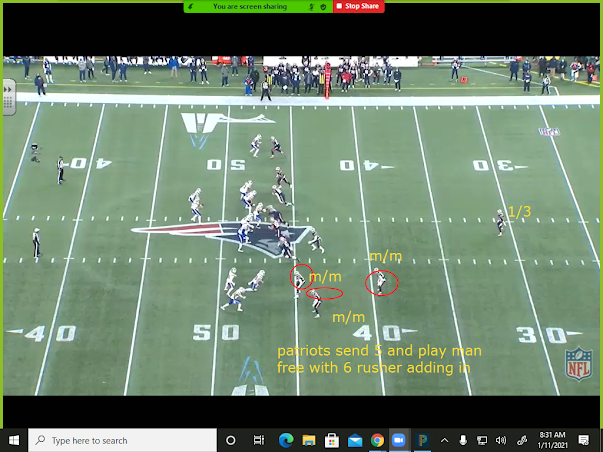Click the 'You are screen sharing' label
Screen dimensions: 603x452
[250, 7]
